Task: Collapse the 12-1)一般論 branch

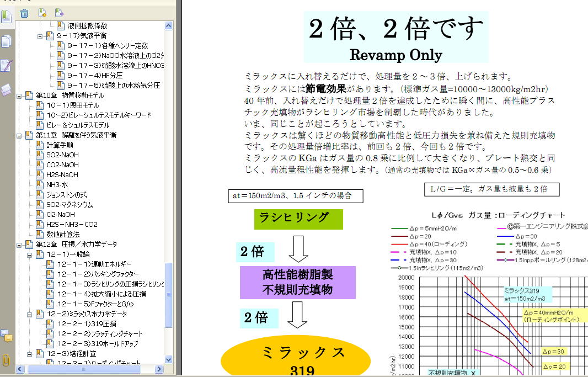Action: (30, 254)
